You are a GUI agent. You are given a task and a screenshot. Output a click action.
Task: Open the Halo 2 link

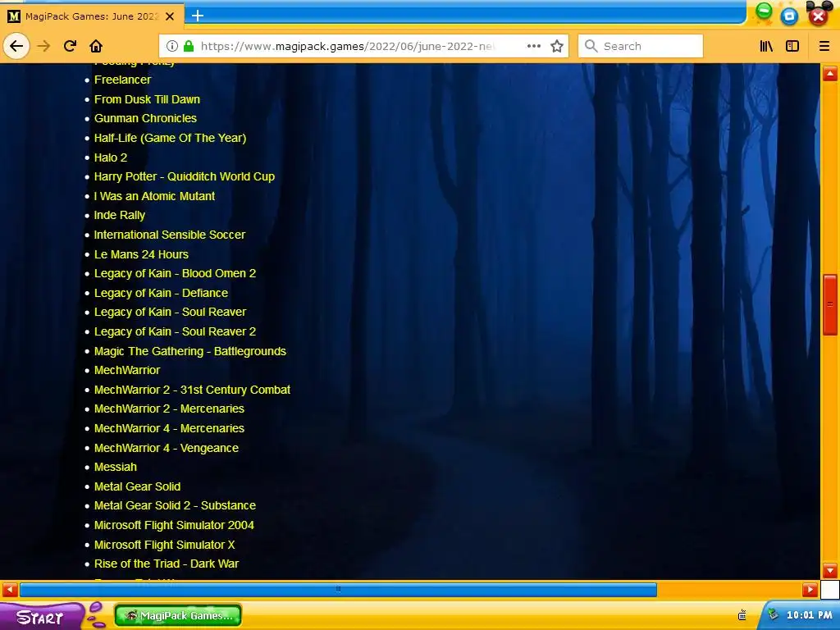pos(111,157)
